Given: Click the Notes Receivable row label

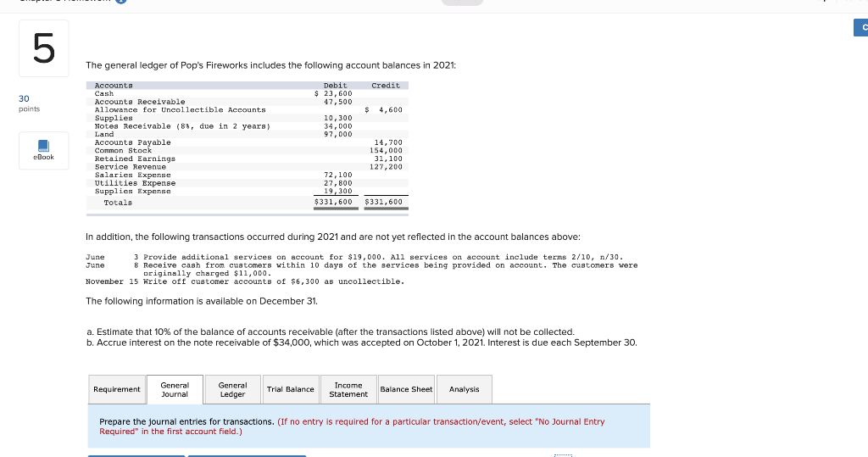Looking at the screenshot, I should (x=182, y=126).
